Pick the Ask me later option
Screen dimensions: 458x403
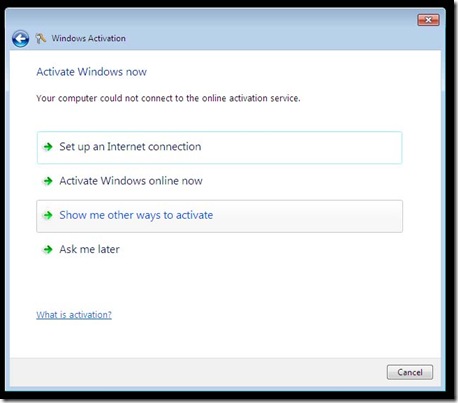(89, 249)
